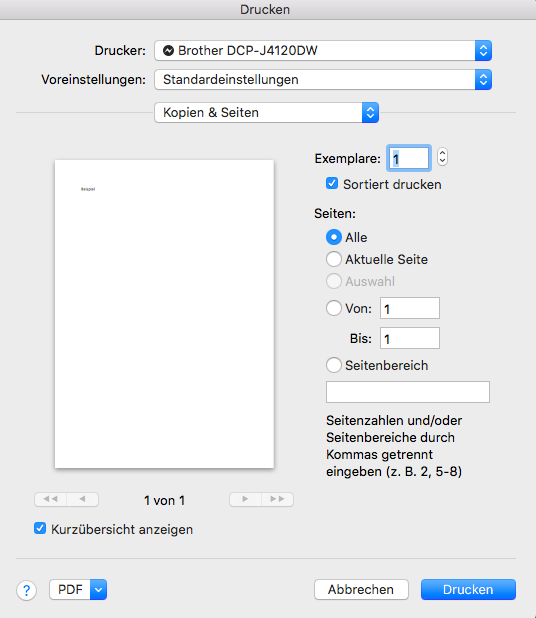Expand the Kopien & Seiten popup menu

pos(266,113)
